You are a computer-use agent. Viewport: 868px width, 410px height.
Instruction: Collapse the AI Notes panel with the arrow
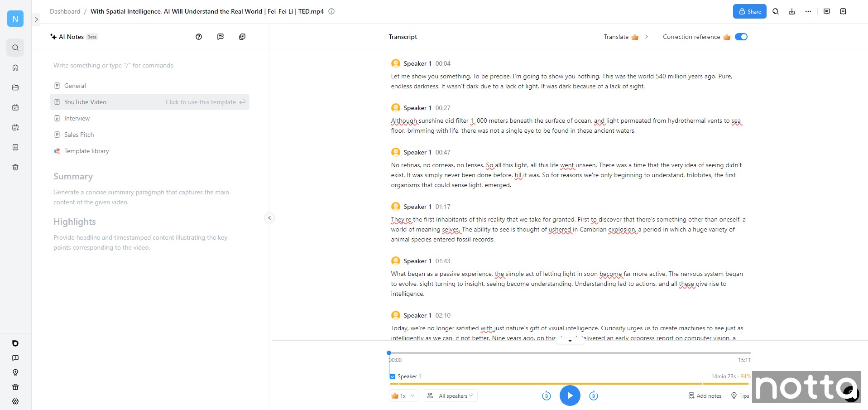(269, 218)
